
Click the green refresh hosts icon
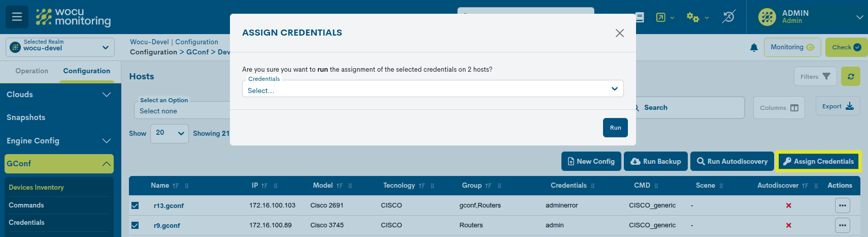[x=850, y=77]
